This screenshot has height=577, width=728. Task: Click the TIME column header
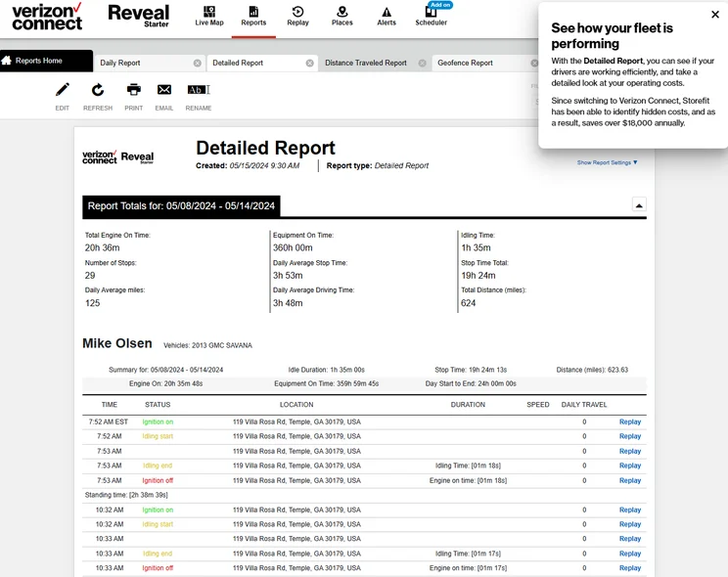(110, 405)
